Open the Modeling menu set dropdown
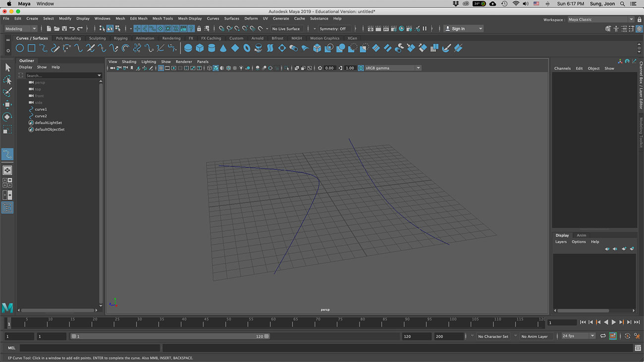The width and height of the screenshot is (644, 362). click(x=21, y=29)
